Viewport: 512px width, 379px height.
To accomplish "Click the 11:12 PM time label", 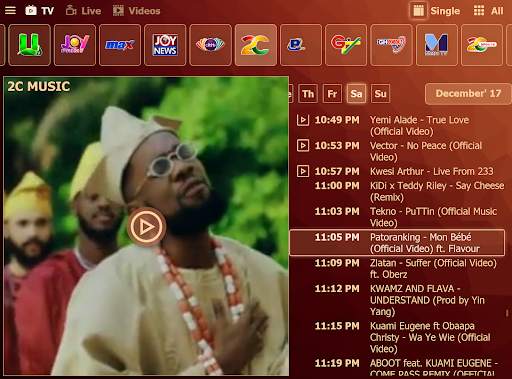I will pyautogui.click(x=337, y=289).
